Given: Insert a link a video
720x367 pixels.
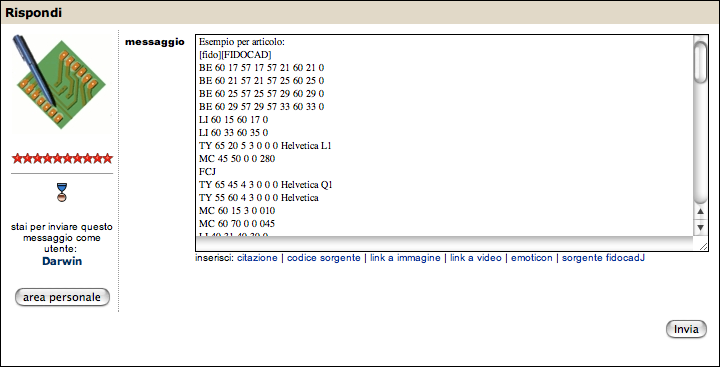Looking at the screenshot, I should [x=476, y=258].
